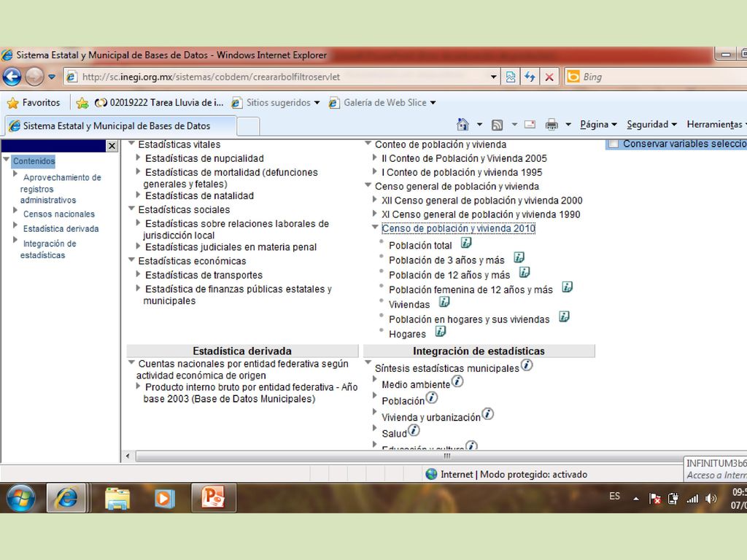Expand XII Censo general de población y vivienda 2000

point(375,200)
